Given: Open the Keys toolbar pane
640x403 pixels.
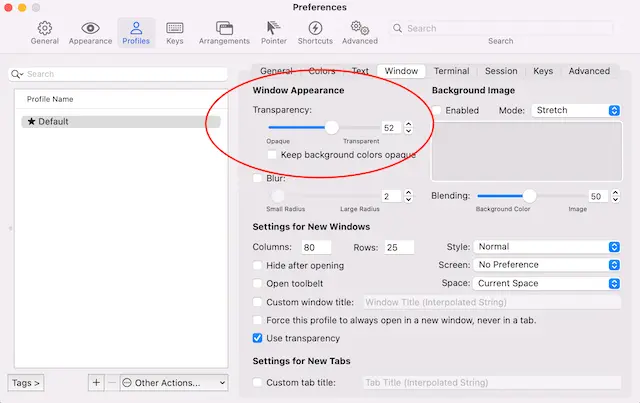Looking at the screenshot, I should point(175,33).
